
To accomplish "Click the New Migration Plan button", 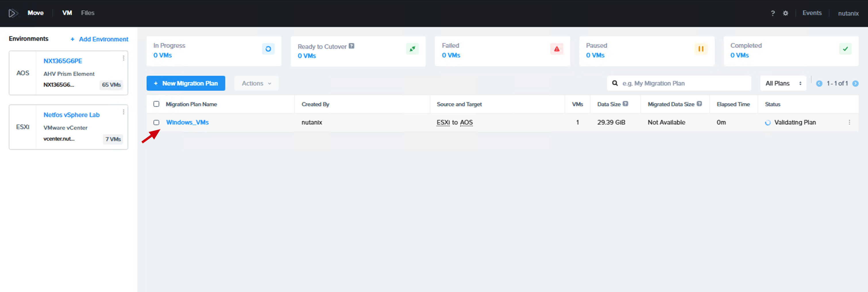I will [186, 83].
